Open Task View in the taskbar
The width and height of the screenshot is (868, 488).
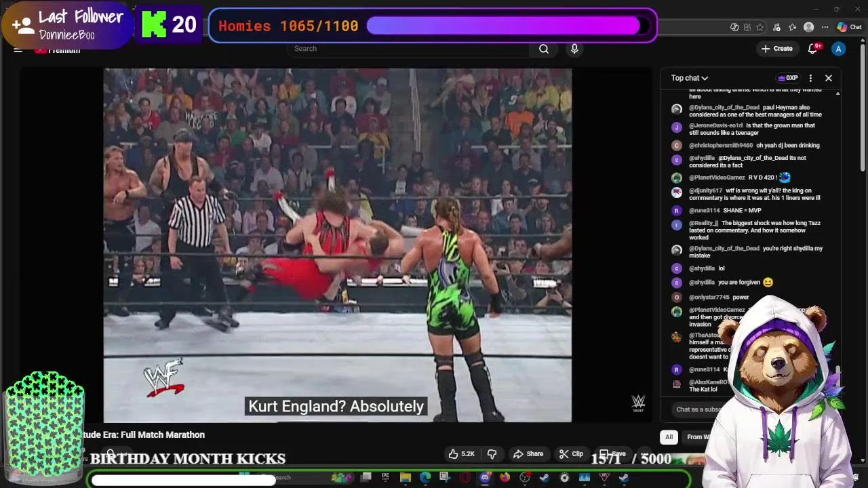[366, 478]
